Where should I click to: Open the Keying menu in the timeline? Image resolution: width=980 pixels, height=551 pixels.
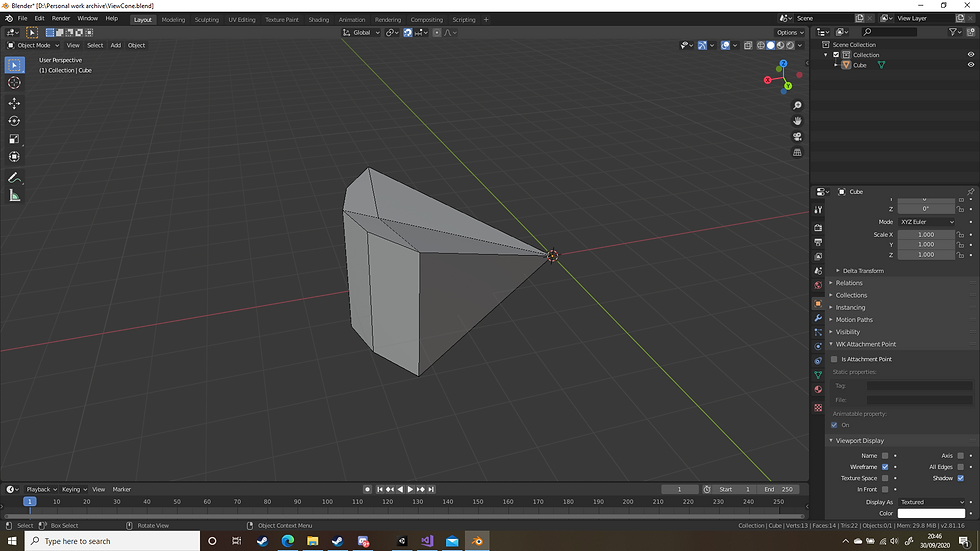pyautogui.click(x=72, y=489)
